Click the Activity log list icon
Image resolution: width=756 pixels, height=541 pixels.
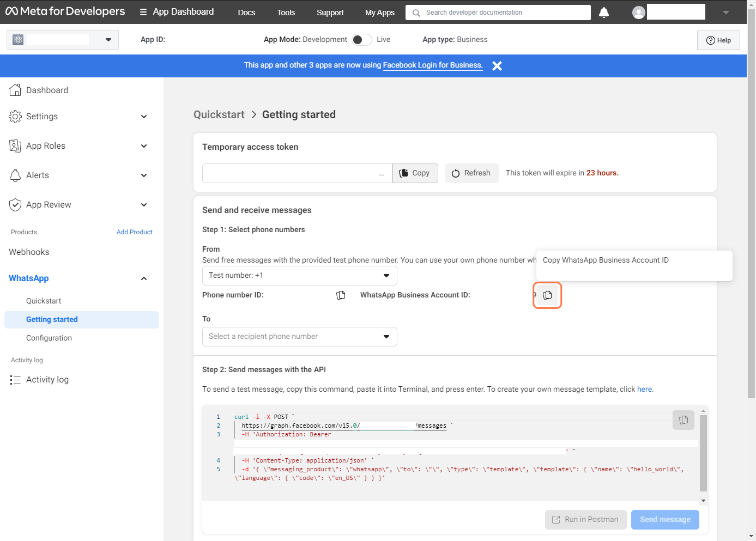pos(15,380)
